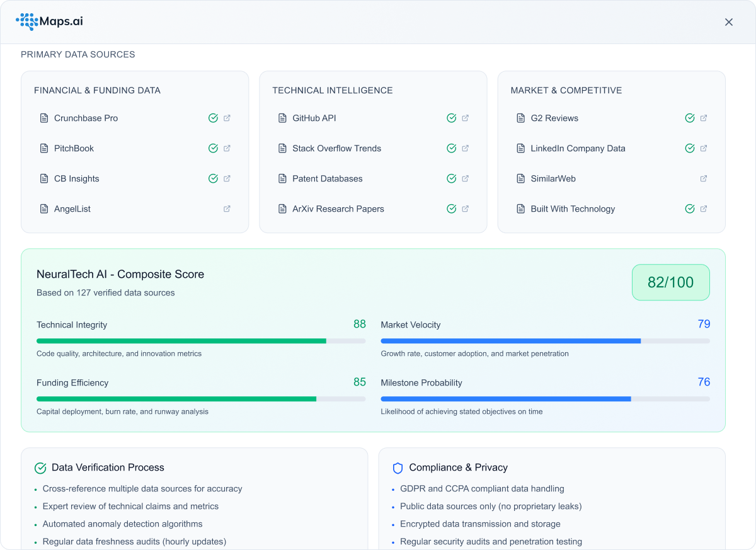Click the Milestone Probability progress bar
The image size is (756, 550).
[x=544, y=399]
